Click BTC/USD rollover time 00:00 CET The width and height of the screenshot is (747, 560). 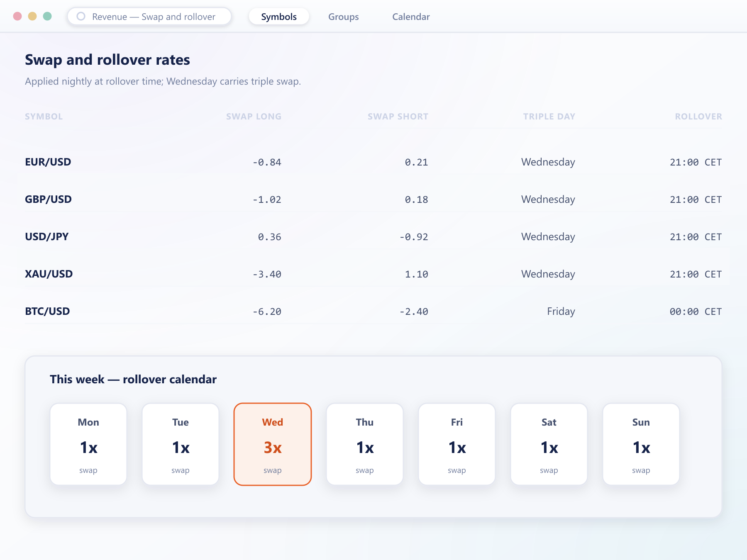(696, 312)
